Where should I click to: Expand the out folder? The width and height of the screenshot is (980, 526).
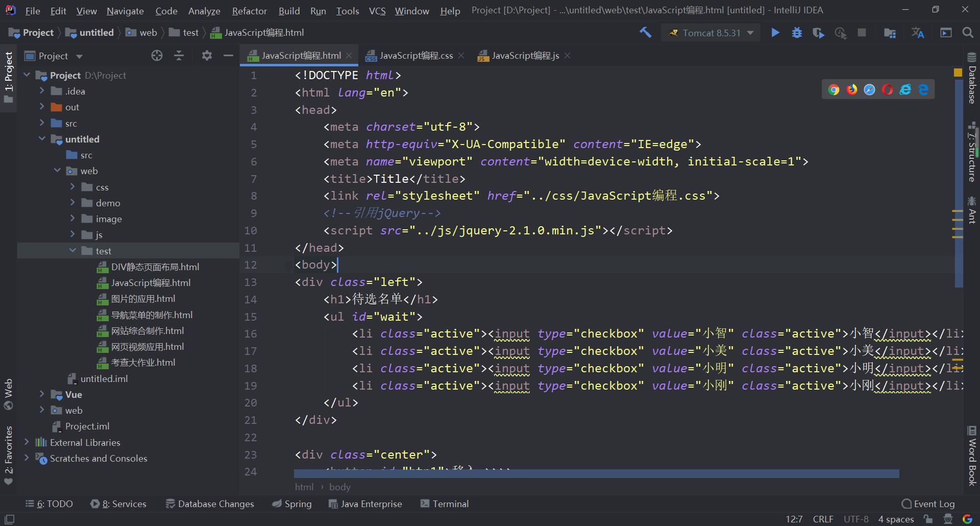pyautogui.click(x=42, y=107)
